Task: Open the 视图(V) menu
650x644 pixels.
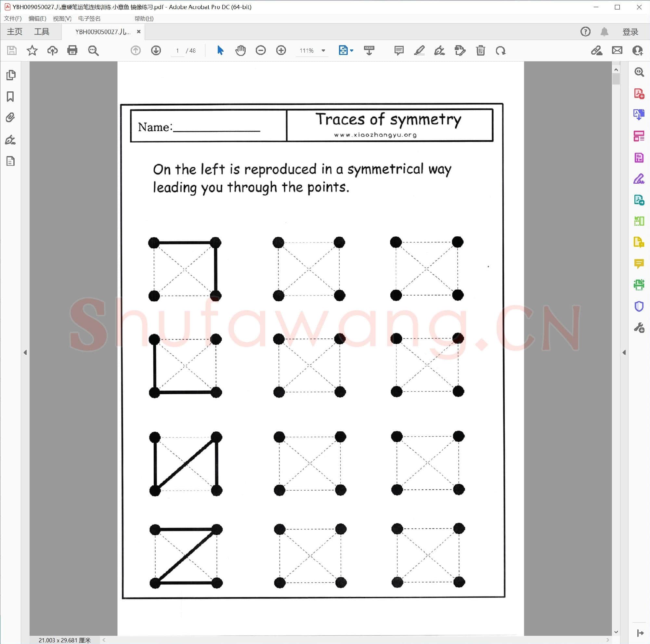Action: (x=62, y=19)
